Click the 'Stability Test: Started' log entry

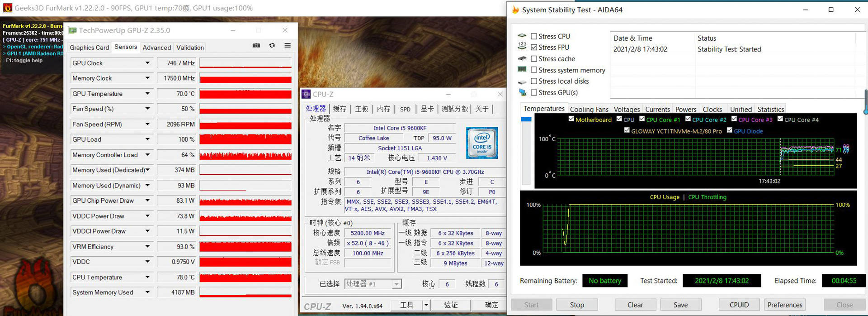(x=729, y=49)
